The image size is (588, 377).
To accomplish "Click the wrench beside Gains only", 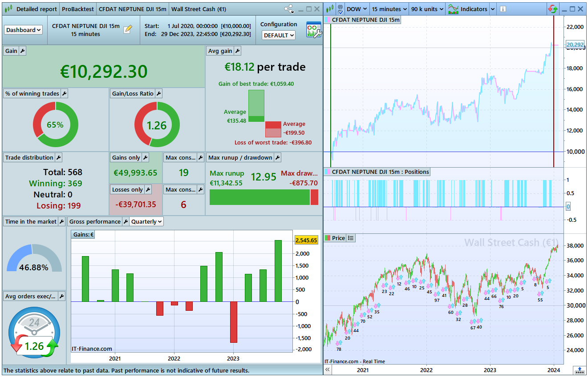I will 145,158.
